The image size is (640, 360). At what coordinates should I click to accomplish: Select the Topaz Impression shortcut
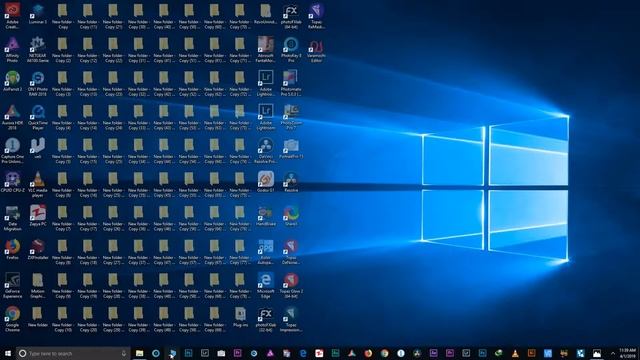click(x=291, y=320)
